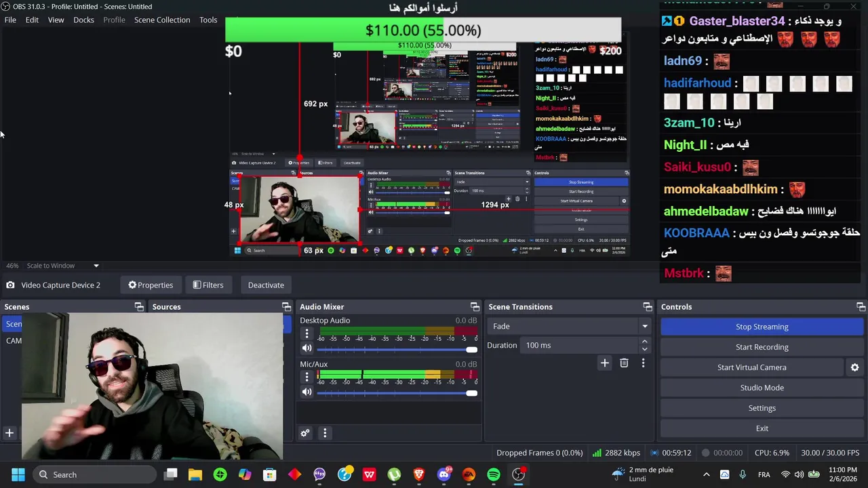This screenshot has width=868, height=488.
Task: Mute the Desktop Audio speaker icon
Action: (x=307, y=348)
